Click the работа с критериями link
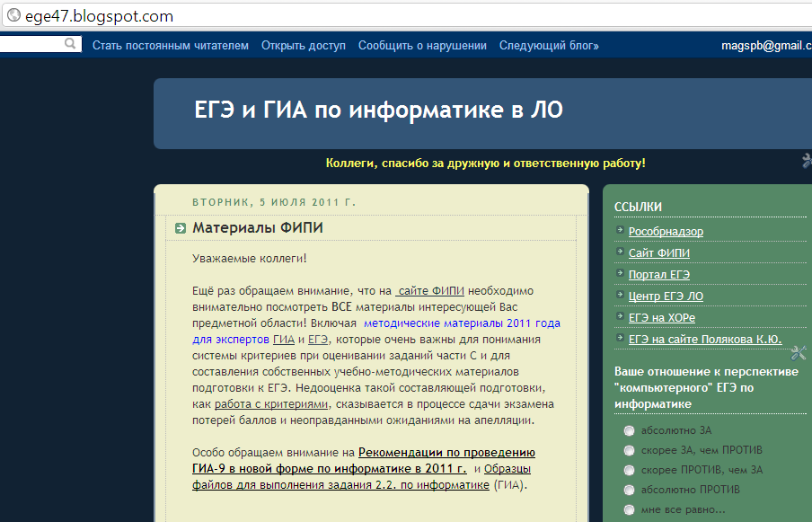812x522 pixels. pos(271,404)
